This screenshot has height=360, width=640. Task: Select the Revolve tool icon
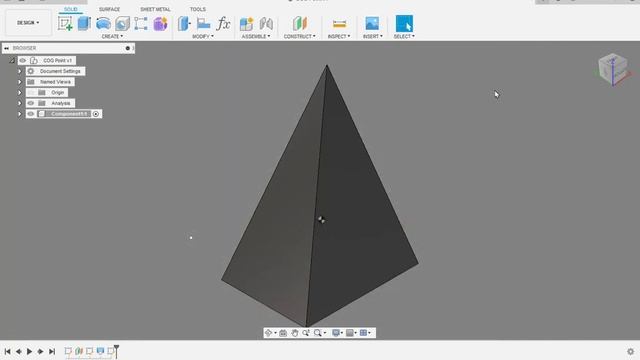pyautogui.click(x=103, y=24)
